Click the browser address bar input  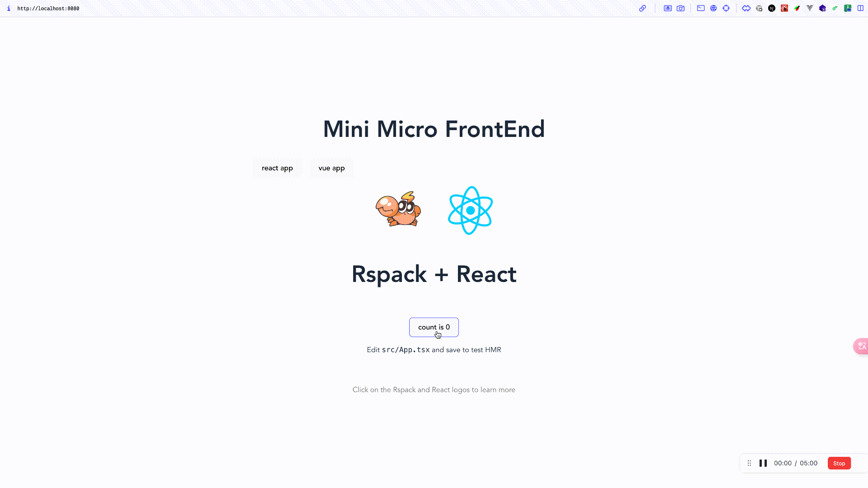(x=48, y=8)
